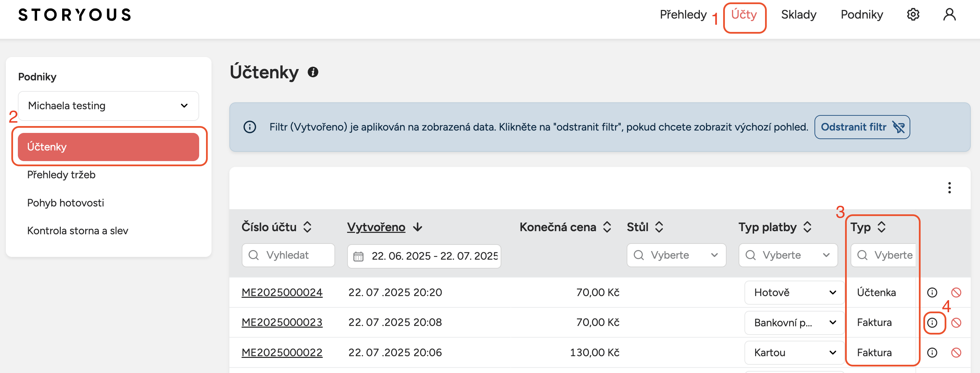Open Účty top menu

[x=744, y=14]
